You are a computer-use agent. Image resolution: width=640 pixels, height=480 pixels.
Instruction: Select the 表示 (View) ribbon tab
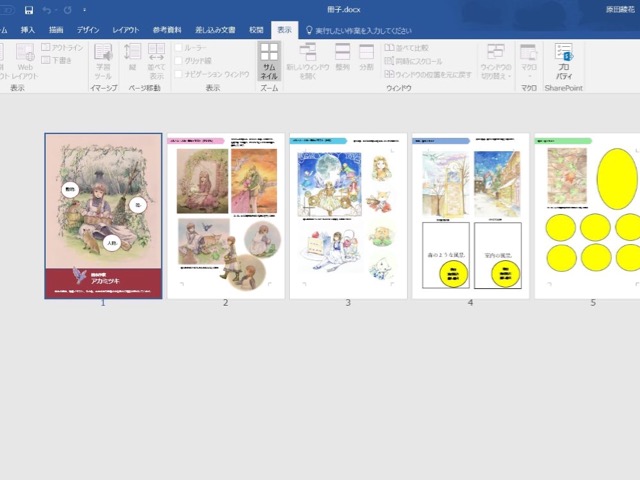coord(284,30)
